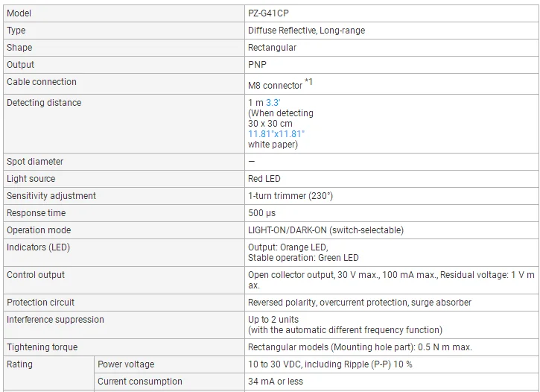Click the '30 x 30 cm' text
This screenshot has height=392, width=540.
(270, 124)
